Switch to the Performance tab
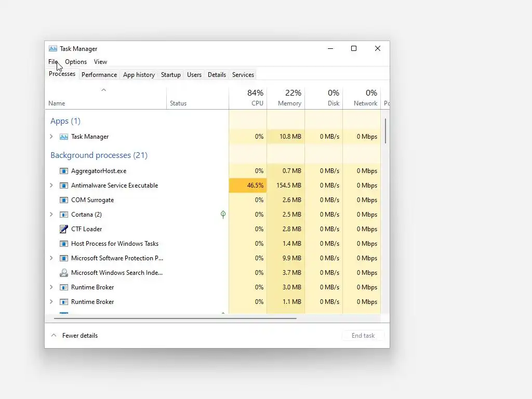 (x=99, y=75)
